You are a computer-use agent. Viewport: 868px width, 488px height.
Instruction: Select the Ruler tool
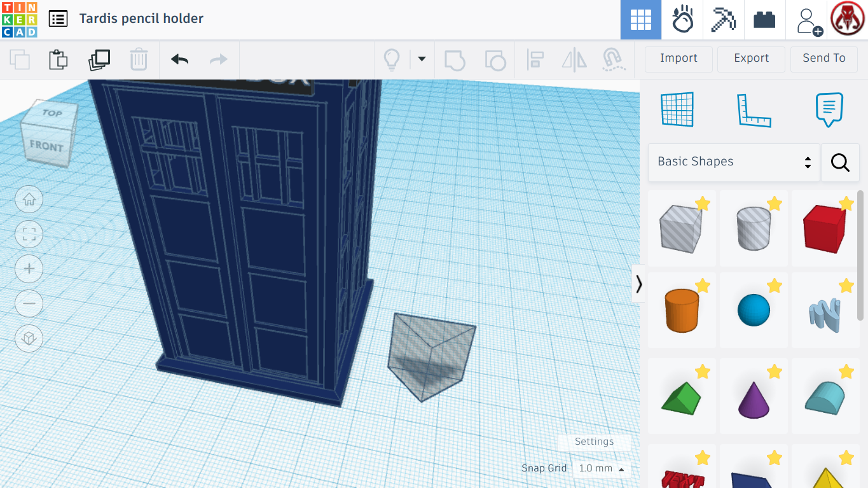point(754,110)
